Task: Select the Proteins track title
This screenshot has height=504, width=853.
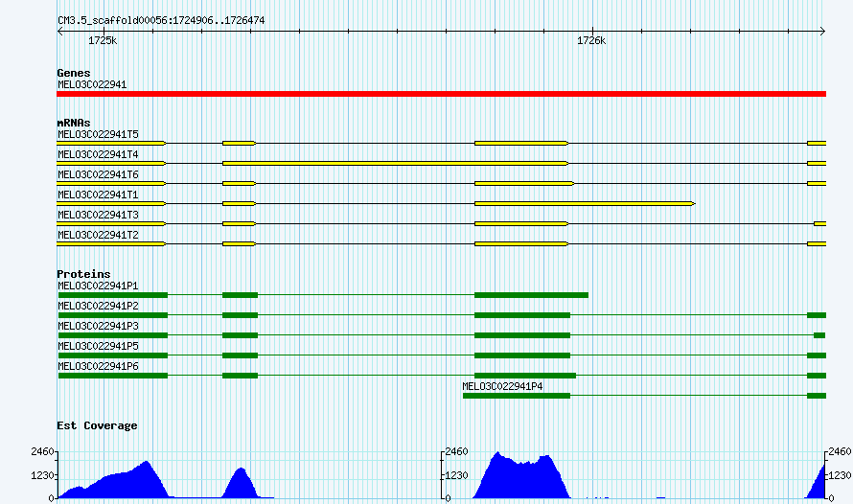Action: (83, 274)
